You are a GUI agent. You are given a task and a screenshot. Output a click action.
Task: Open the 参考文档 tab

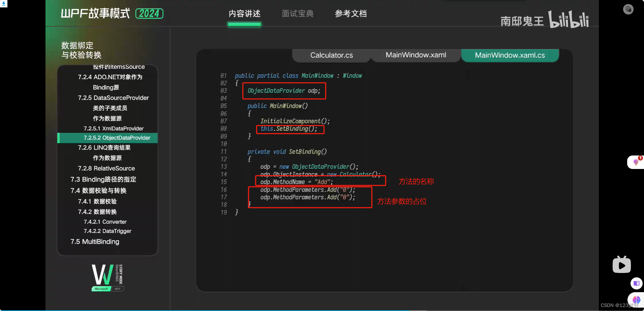point(351,14)
